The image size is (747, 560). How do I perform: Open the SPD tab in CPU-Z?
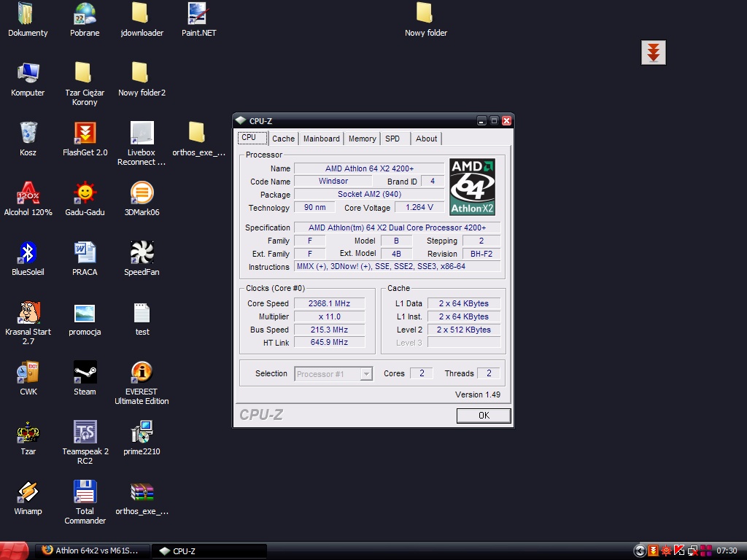pyautogui.click(x=392, y=139)
